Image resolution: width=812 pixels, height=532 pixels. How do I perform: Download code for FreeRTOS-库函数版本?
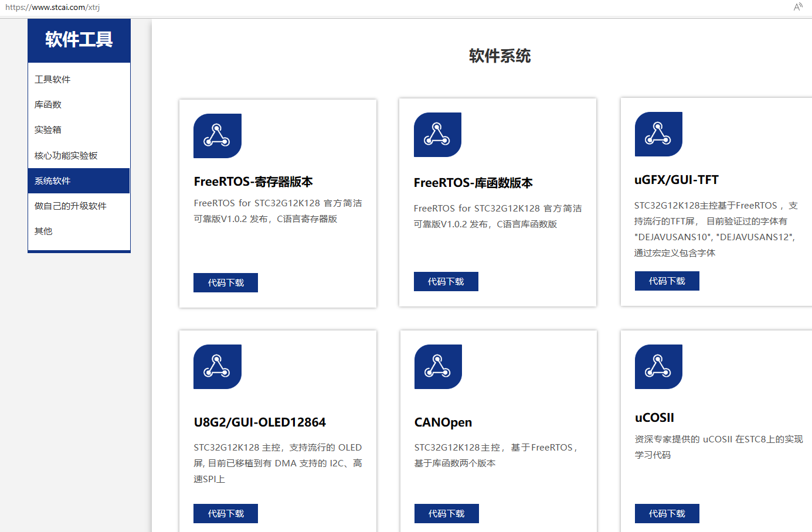pyautogui.click(x=446, y=281)
